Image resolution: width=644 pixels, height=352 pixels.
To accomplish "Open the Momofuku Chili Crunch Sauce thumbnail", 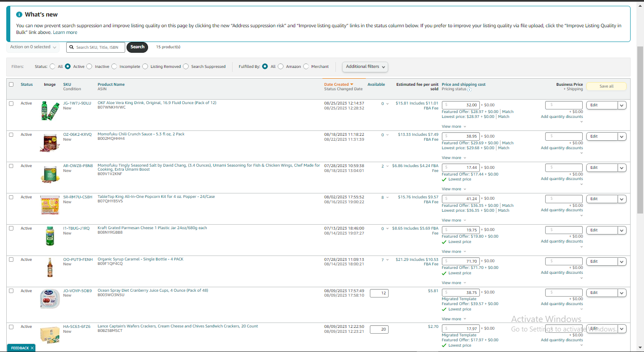I will point(50,142).
